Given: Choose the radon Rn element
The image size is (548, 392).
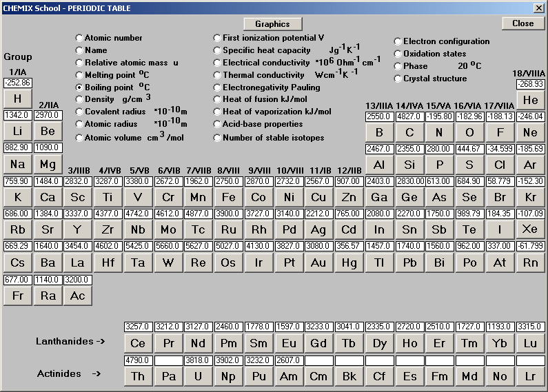Looking at the screenshot, I should (530, 262).
